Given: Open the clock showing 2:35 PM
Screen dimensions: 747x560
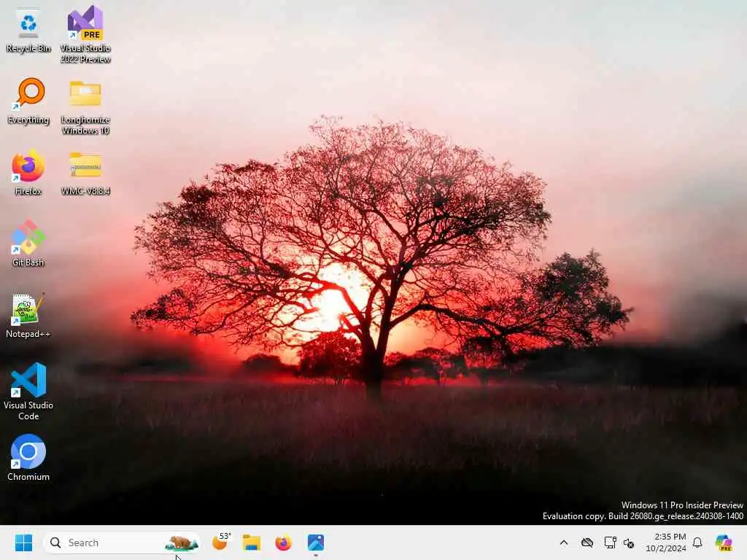Looking at the screenshot, I should coord(665,542).
